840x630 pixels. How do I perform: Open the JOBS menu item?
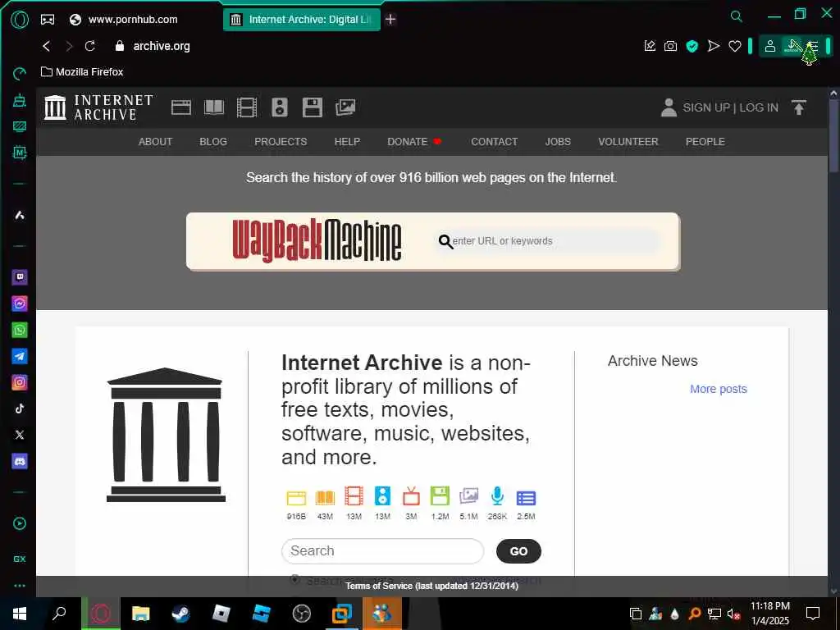point(558,142)
